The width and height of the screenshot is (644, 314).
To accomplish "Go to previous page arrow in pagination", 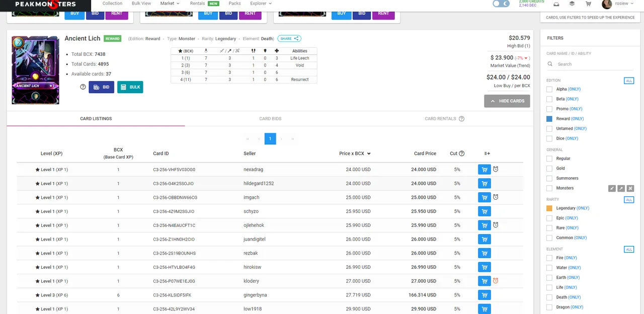I will coord(259,138).
